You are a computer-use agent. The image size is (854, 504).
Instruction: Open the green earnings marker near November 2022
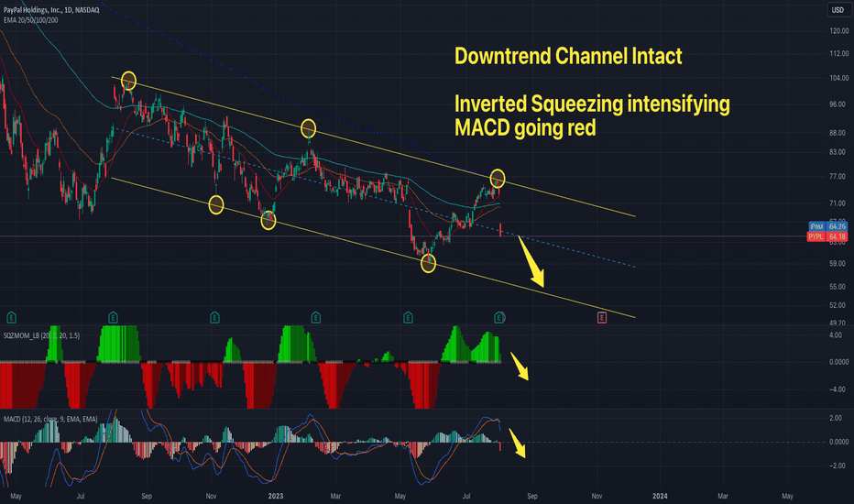[214, 318]
